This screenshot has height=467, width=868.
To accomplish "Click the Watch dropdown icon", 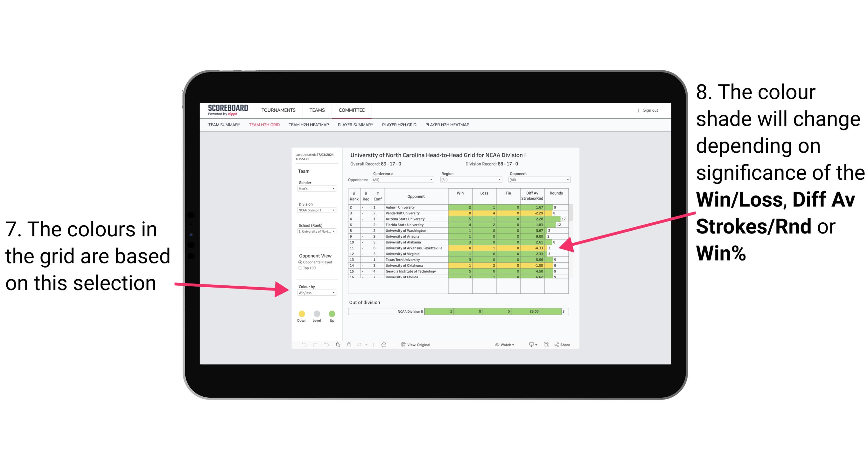I will pyautogui.click(x=513, y=345).
